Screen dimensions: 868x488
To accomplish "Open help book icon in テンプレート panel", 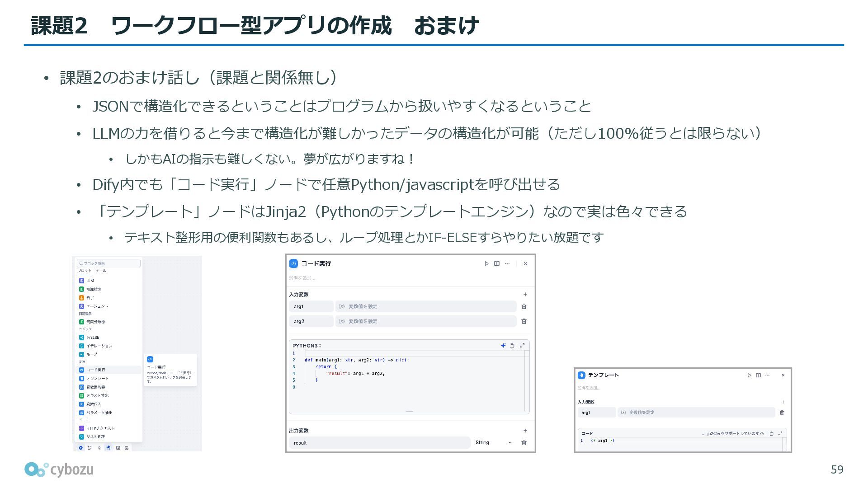I will point(759,375).
